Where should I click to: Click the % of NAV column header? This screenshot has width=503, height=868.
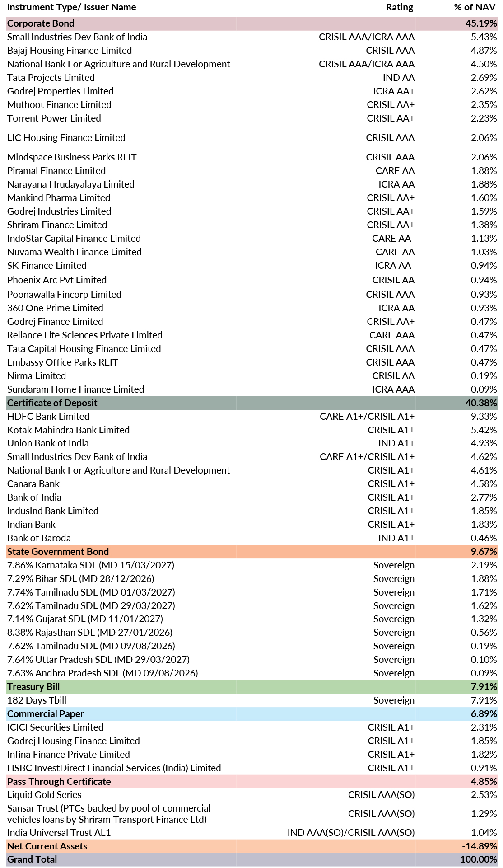475,7
